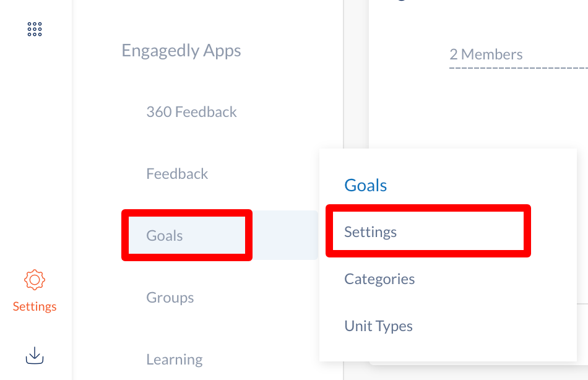Screen dimensions: 588x380
Task: View the 2 Members link
Action: click(x=486, y=54)
